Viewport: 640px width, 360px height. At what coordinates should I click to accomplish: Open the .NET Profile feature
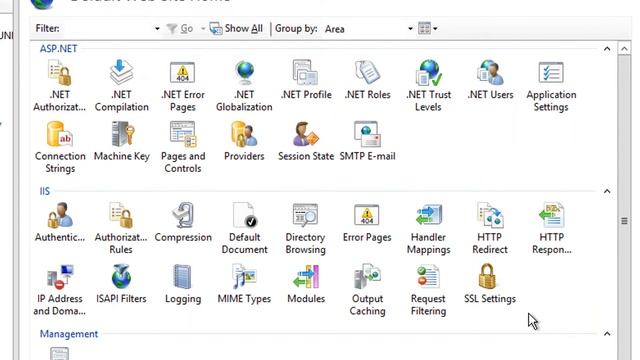[306, 80]
